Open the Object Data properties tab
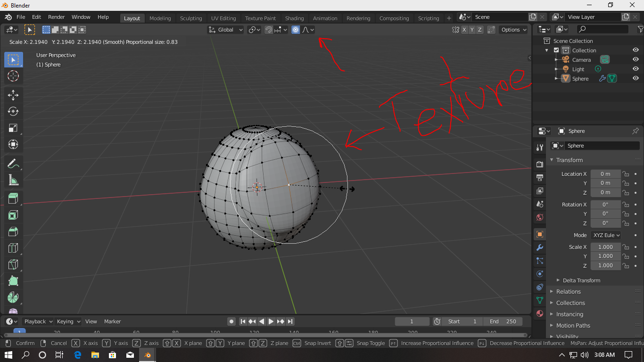The image size is (644, 362). [x=540, y=300]
